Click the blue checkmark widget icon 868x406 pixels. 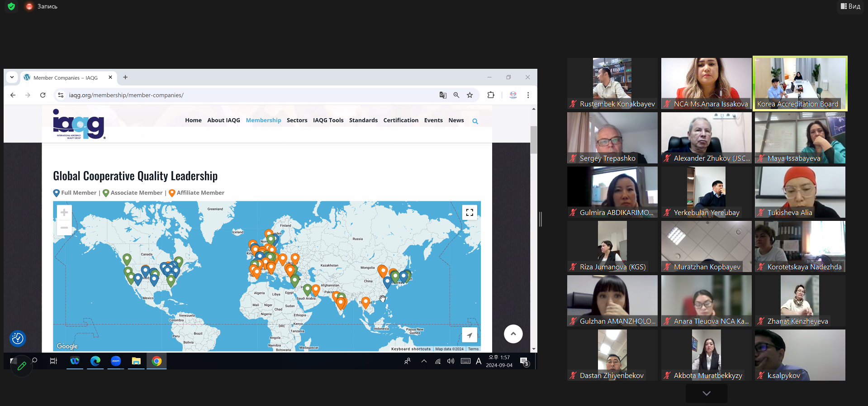18,339
